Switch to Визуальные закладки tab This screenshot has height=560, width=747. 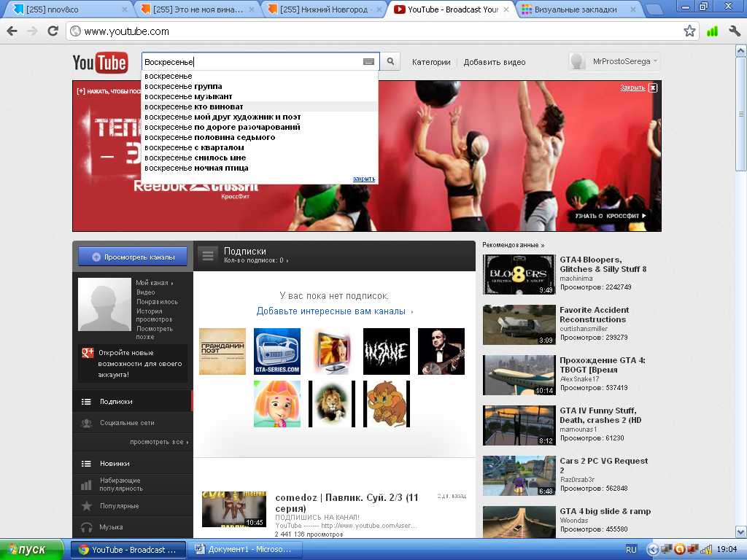578,9
